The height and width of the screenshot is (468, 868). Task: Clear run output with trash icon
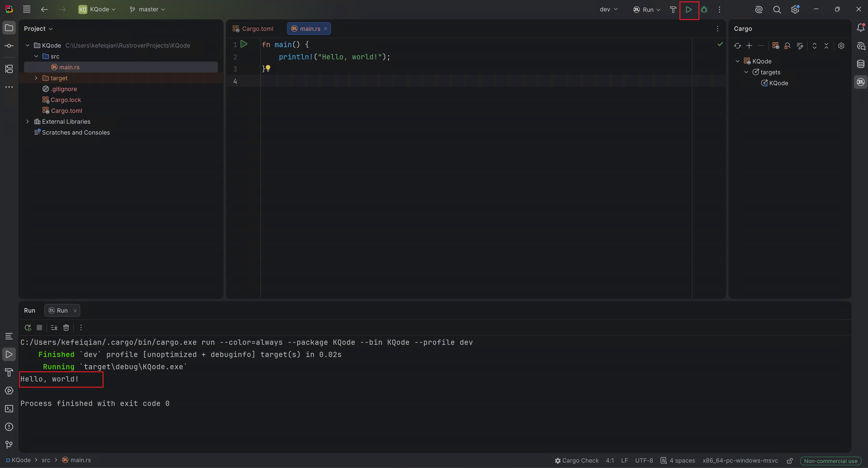pyautogui.click(x=66, y=327)
